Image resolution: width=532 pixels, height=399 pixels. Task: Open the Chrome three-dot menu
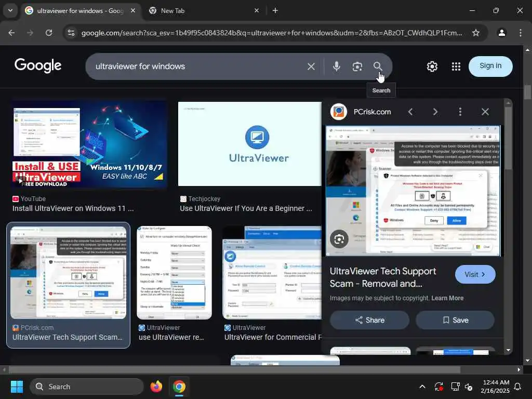(x=520, y=33)
